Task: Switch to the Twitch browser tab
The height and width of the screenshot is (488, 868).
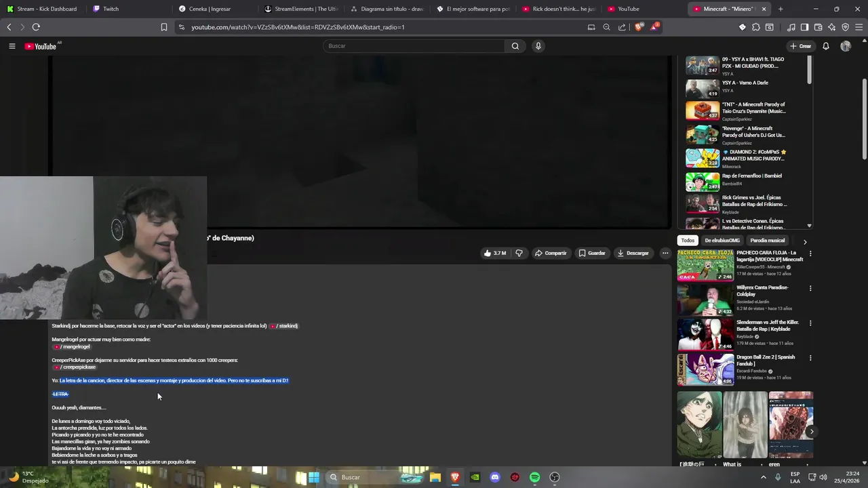Action: (127, 9)
